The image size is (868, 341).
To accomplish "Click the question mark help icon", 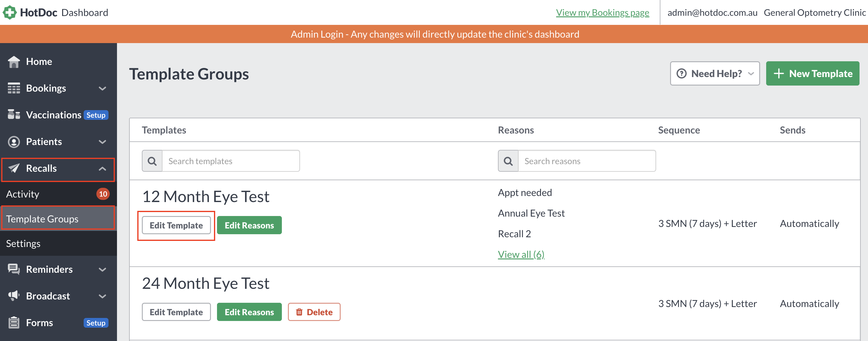I will click(x=681, y=73).
